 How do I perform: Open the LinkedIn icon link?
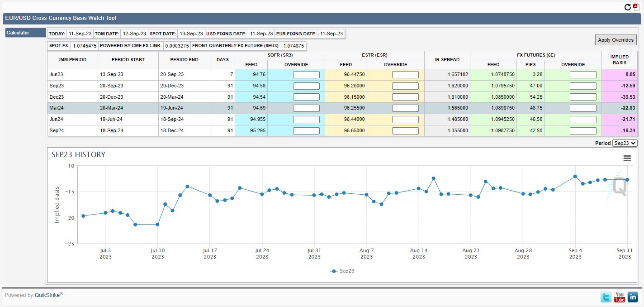[633, 297]
